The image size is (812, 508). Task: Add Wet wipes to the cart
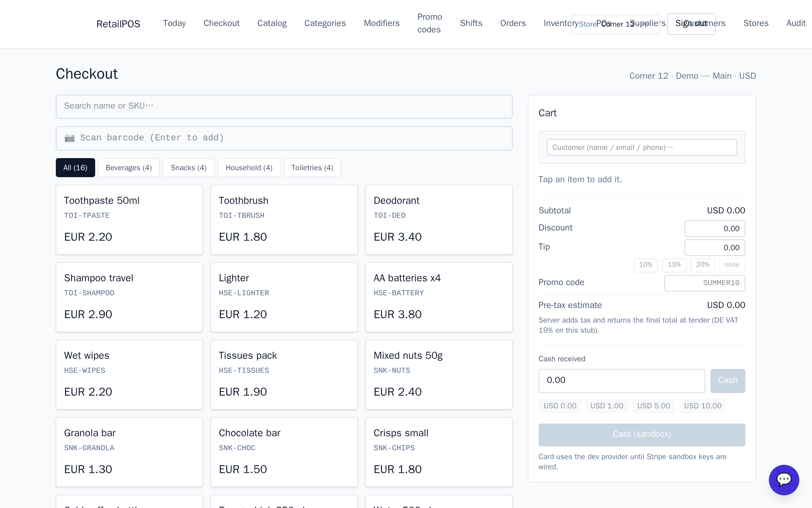[129, 375]
